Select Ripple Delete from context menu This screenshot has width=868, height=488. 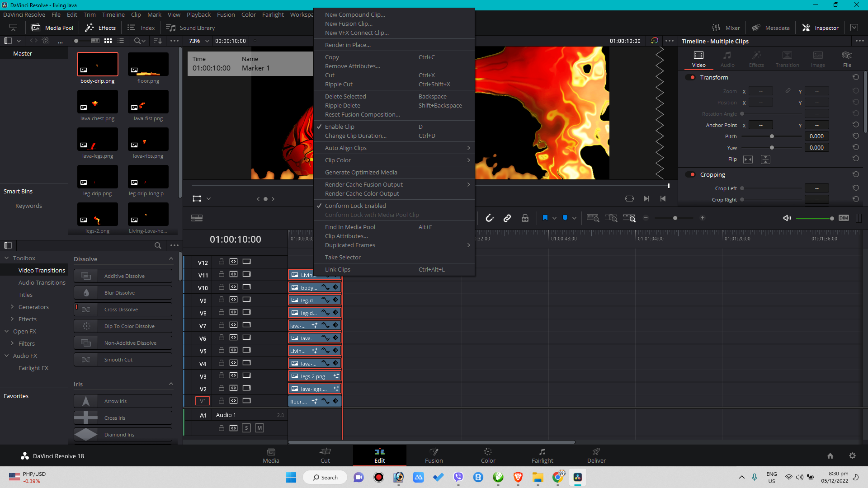pyautogui.click(x=394, y=105)
